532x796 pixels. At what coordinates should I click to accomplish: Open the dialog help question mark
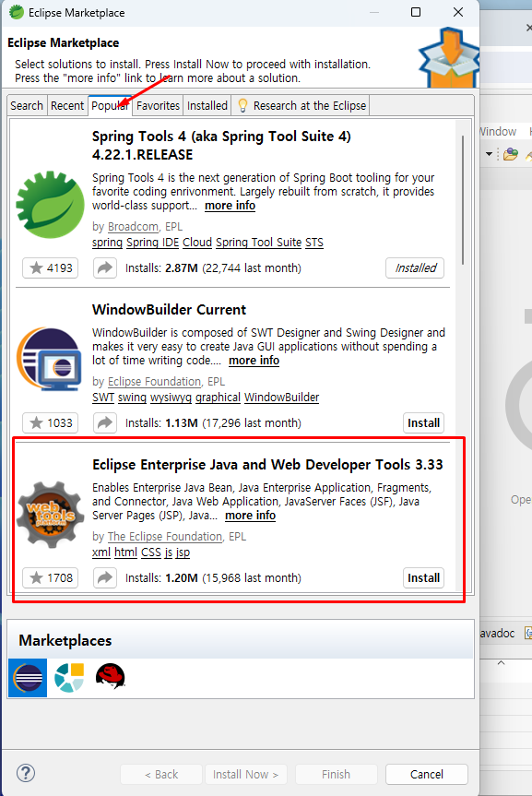pyautogui.click(x=26, y=773)
